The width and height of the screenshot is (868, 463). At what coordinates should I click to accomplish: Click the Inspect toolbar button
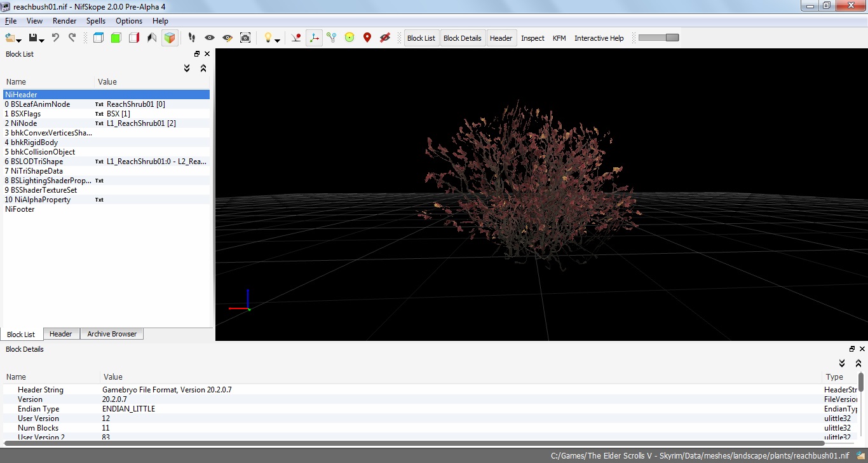[x=532, y=38]
